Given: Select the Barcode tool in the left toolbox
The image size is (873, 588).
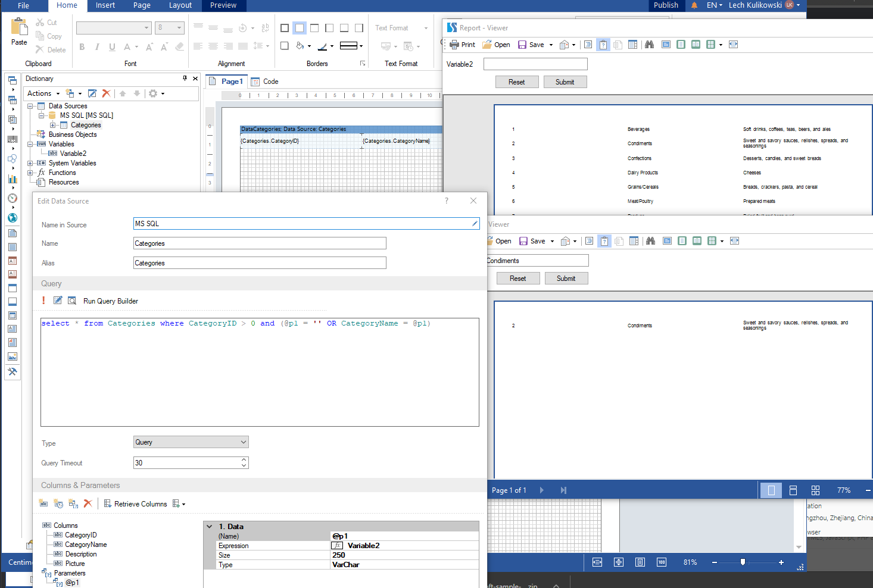Looking at the screenshot, I should [x=13, y=139].
